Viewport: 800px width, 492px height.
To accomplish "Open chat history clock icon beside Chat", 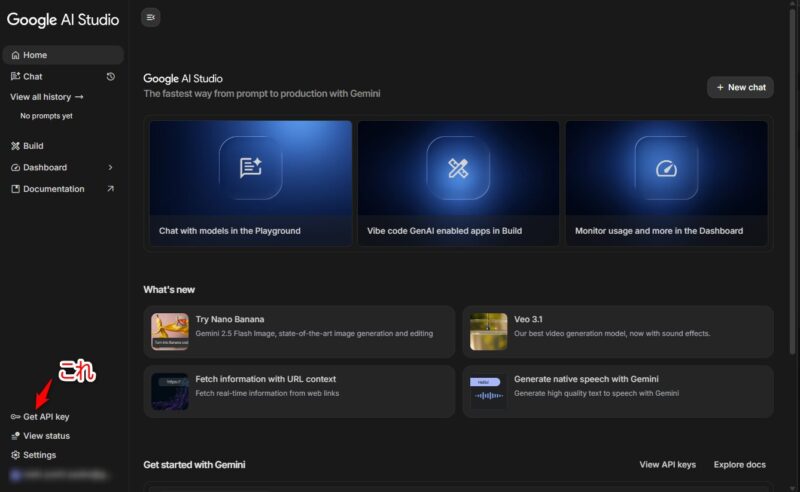I will point(111,76).
